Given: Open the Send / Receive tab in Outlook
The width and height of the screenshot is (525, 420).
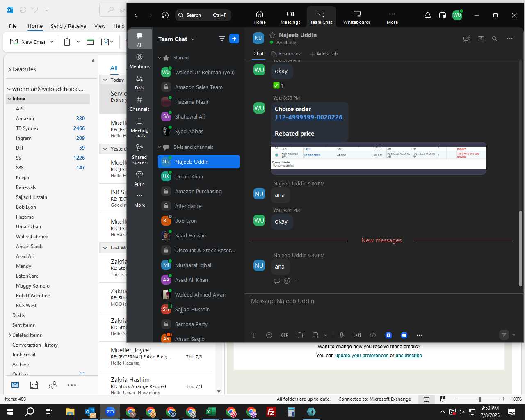Looking at the screenshot, I should point(68,26).
